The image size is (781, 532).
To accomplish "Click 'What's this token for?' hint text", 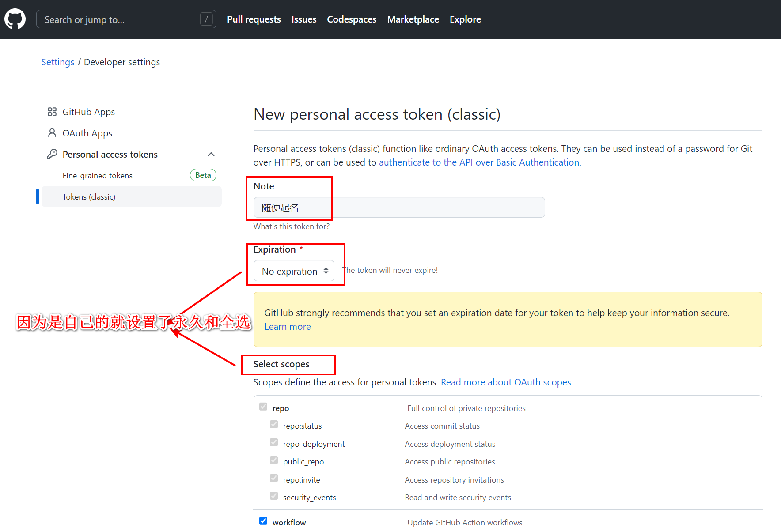I will (292, 226).
